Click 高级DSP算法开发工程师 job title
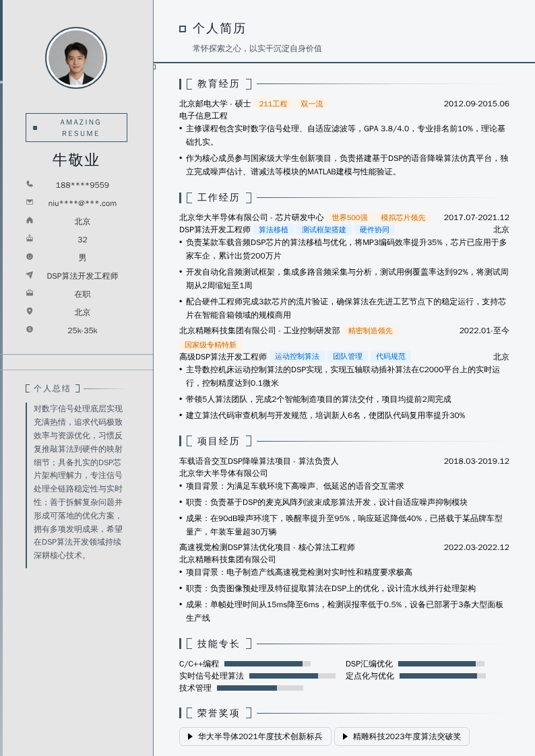Screen dimensions: 535x756 223,357
